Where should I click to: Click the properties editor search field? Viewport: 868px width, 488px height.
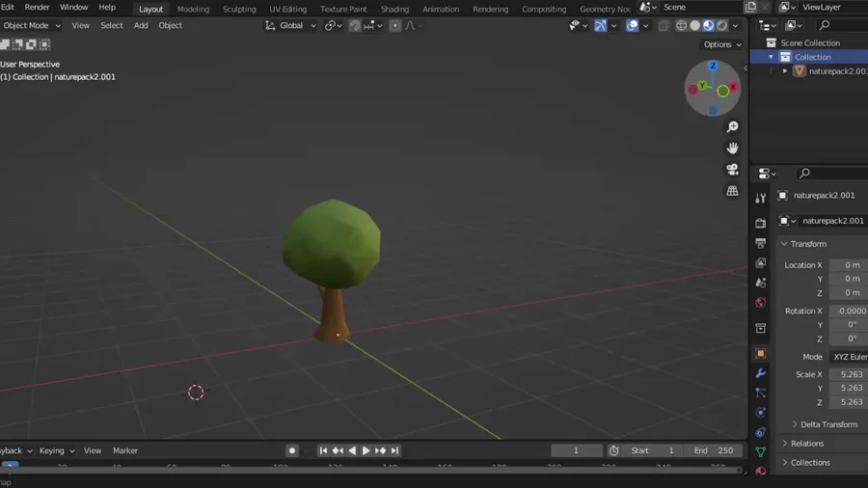click(832, 174)
